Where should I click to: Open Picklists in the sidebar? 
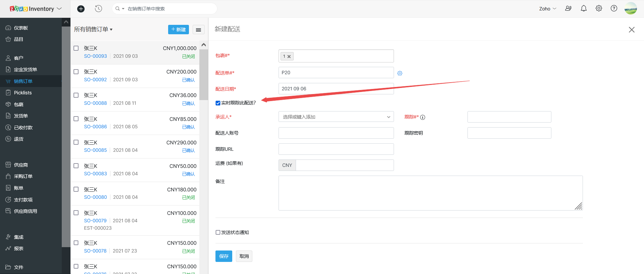pyautogui.click(x=23, y=93)
